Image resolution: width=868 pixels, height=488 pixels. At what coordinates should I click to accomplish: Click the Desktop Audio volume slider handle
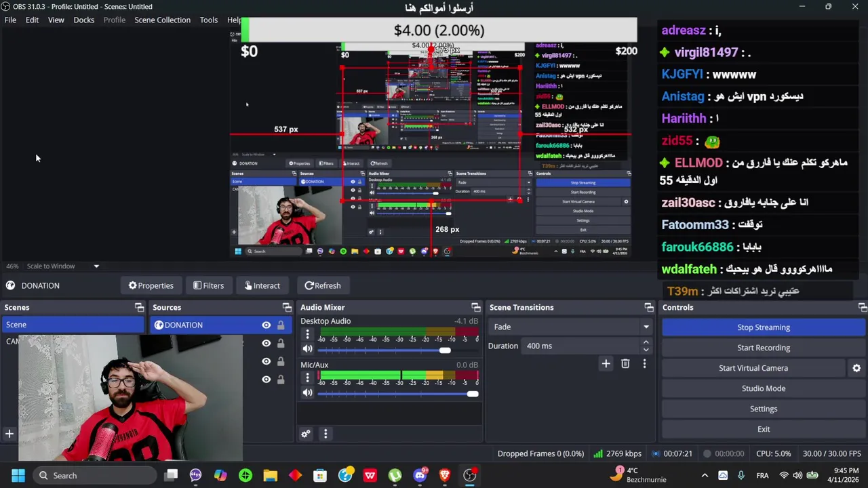pos(444,350)
